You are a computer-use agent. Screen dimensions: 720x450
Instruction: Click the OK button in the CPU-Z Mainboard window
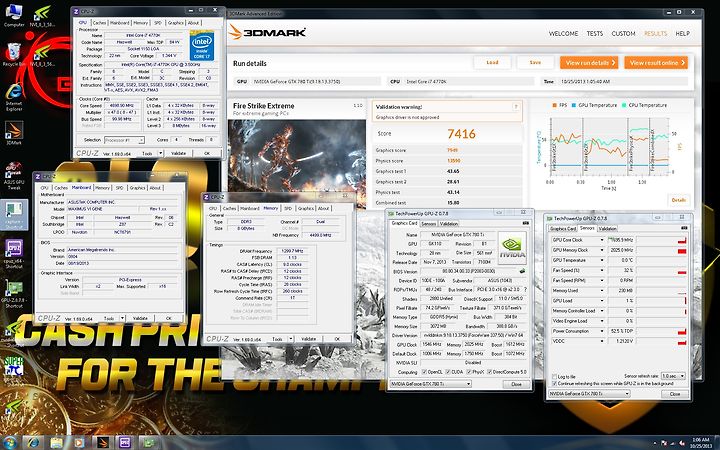(169, 318)
